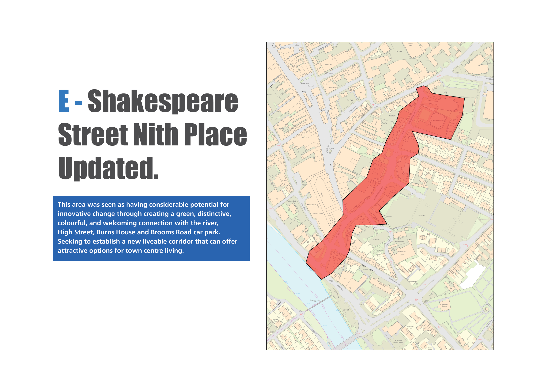Click the St Andrew's Church label
Screen dimensions: 555x392
437,120
